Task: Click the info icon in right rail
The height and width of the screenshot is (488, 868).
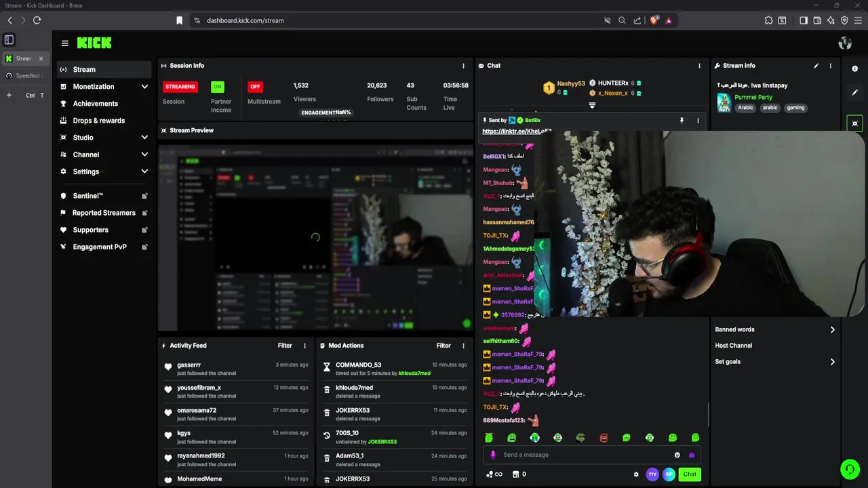Action: 854,68
